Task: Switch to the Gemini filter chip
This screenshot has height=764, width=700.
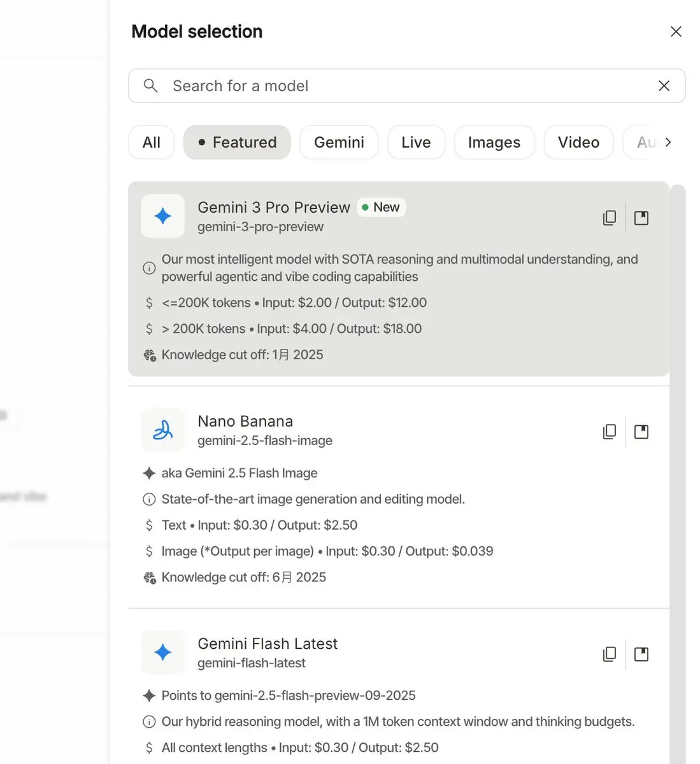Action: tap(339, 142)
